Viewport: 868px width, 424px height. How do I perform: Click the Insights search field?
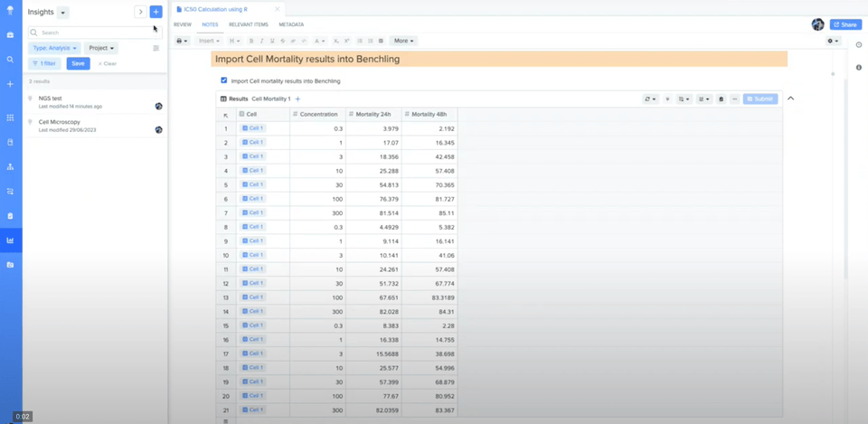90,33
